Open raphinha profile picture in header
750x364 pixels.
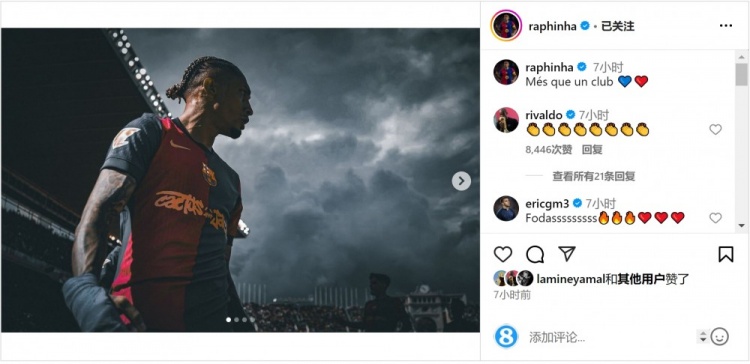pyautogui.click(x=506, y=25)
